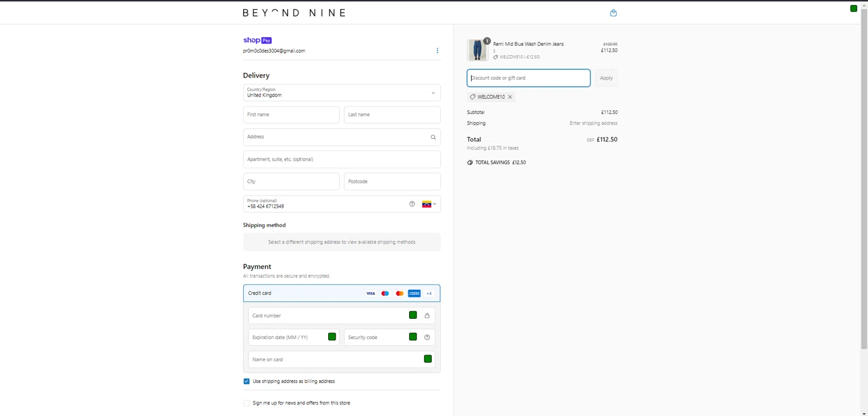Click autofill icon in Expiration date field
The height and width of the screenshot is (416, 868).
pyautogui.click(x=332, y=337)
